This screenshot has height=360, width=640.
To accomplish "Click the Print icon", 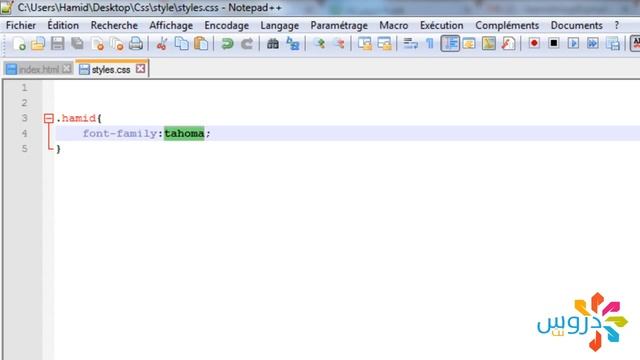I will point(136,44).
